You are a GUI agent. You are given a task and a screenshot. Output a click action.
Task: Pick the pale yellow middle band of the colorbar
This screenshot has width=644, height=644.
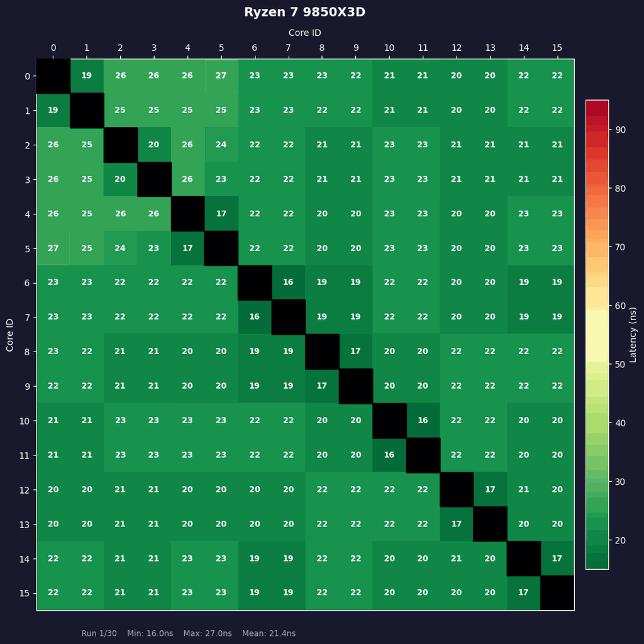tap(597, 336)
